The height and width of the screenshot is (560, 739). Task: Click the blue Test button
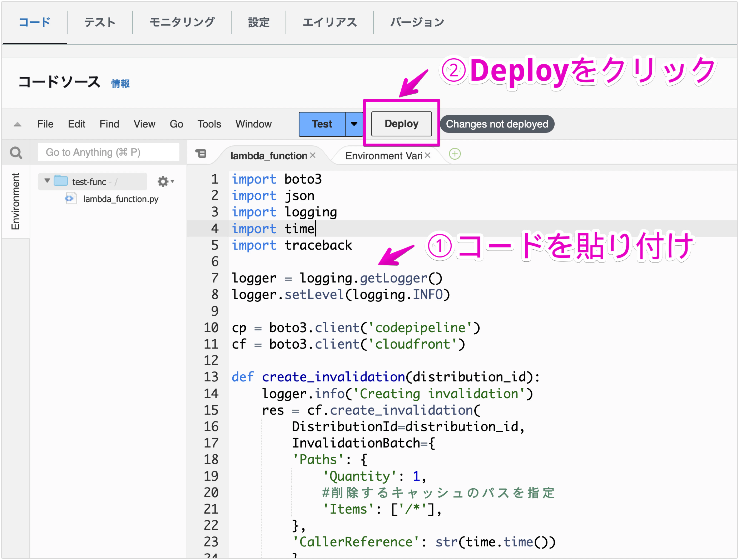(x=322, y=124)
